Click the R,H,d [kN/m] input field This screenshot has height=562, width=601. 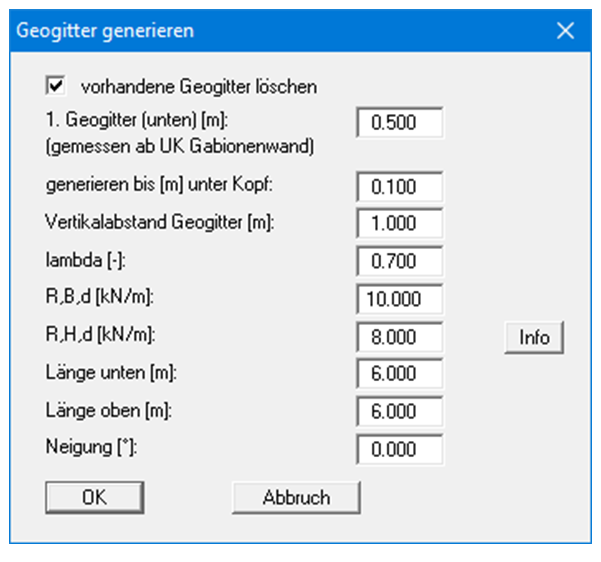[399, 337]
